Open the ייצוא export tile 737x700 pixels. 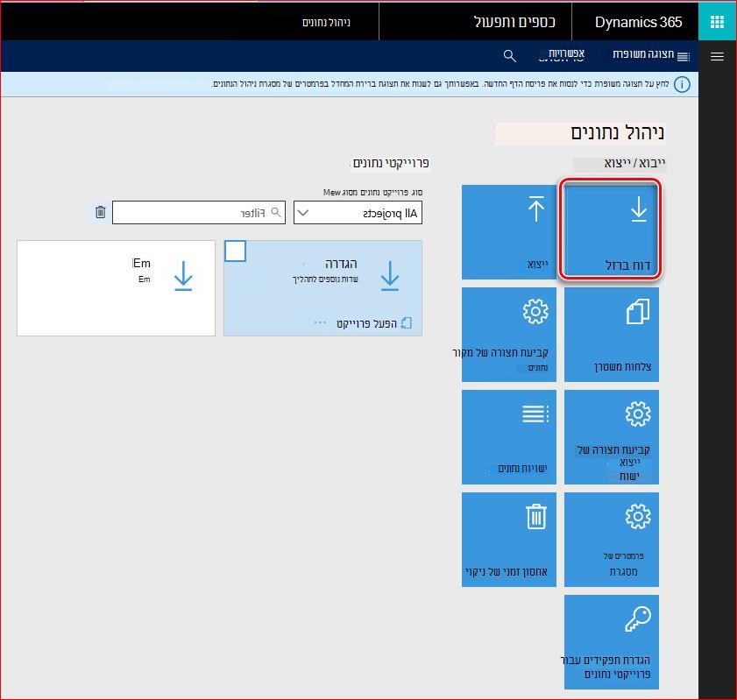(x=508, y=231)
